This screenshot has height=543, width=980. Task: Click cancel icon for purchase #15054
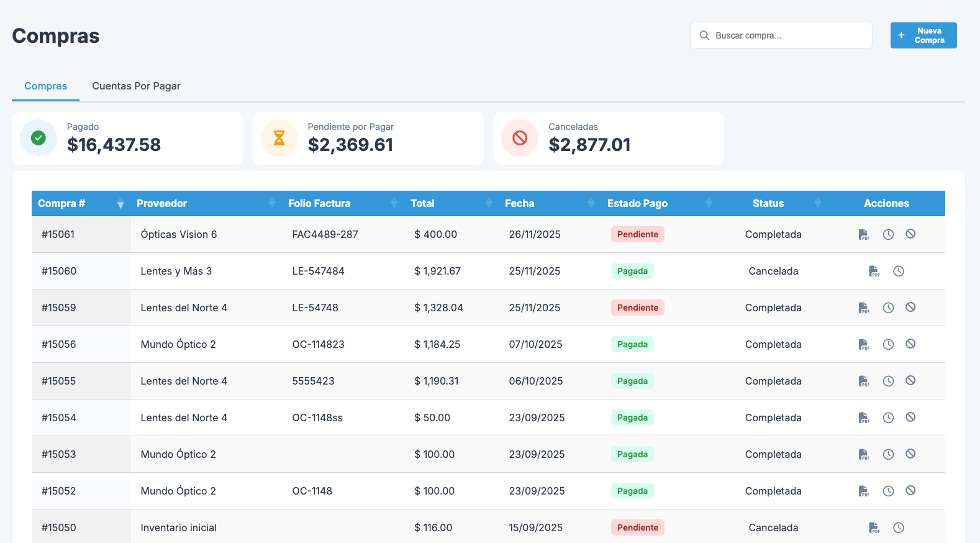point(910,418)
